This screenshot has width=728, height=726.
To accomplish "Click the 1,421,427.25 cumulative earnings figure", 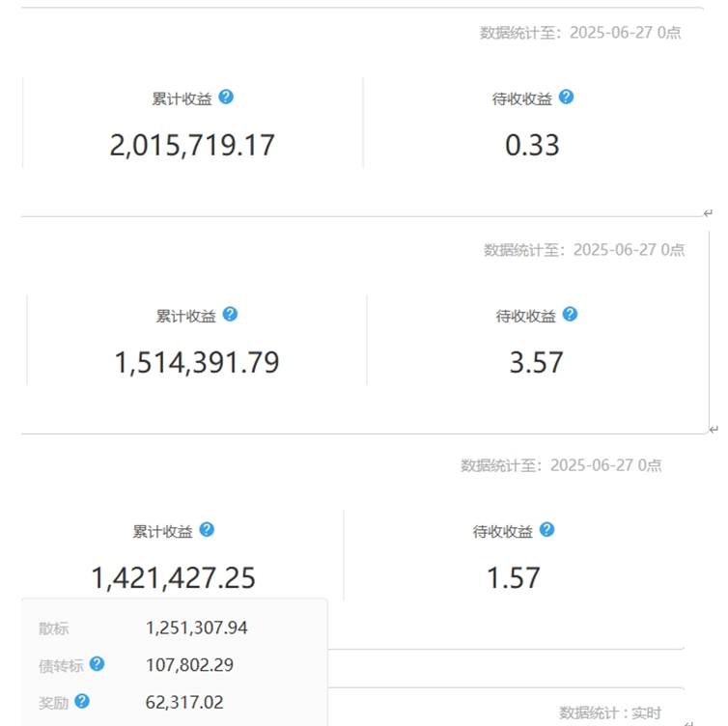I will point(174,578).
